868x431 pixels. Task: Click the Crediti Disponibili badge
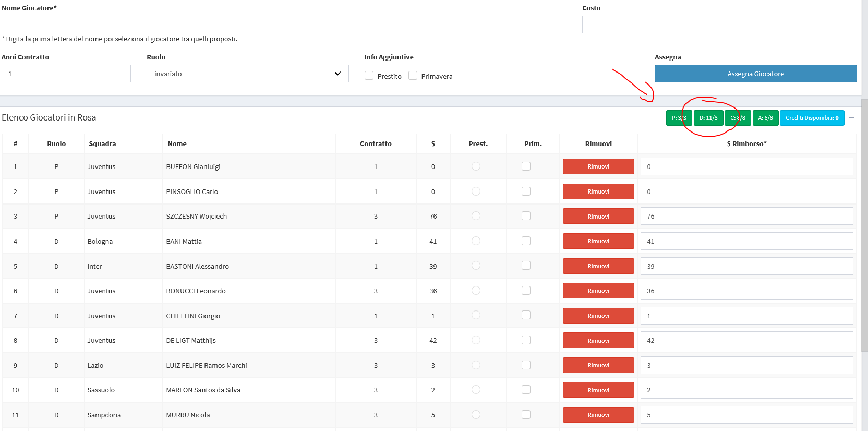812,118
